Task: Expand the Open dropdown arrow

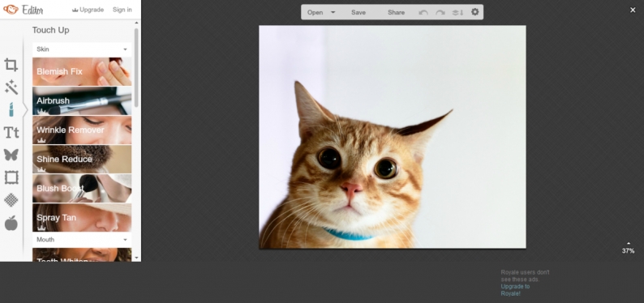Action: coord(333,12)
